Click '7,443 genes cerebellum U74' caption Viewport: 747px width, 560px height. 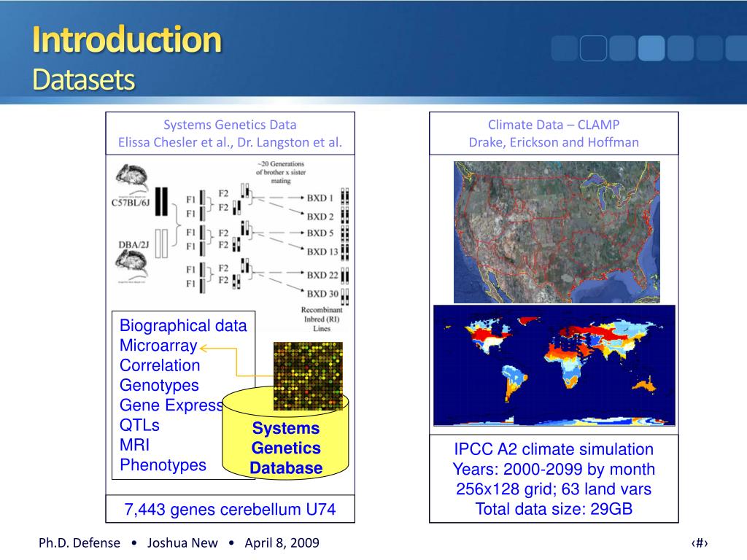tap(230, 510)
